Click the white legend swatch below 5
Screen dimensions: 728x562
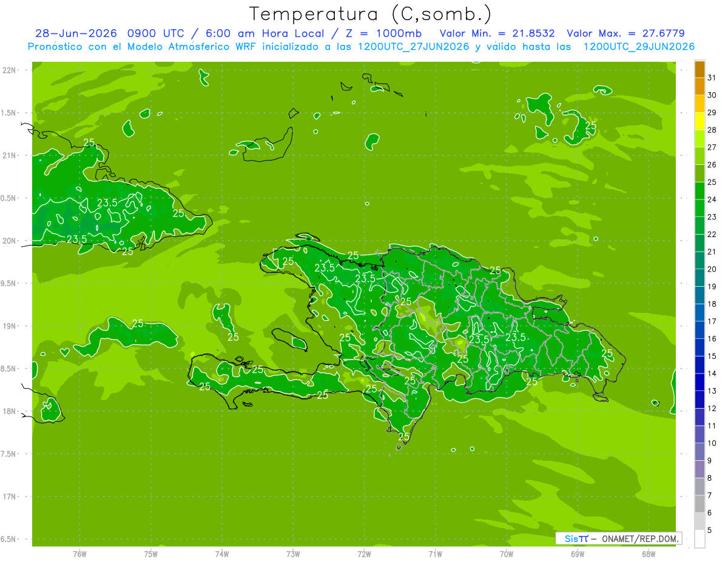(x=699, y=539)
